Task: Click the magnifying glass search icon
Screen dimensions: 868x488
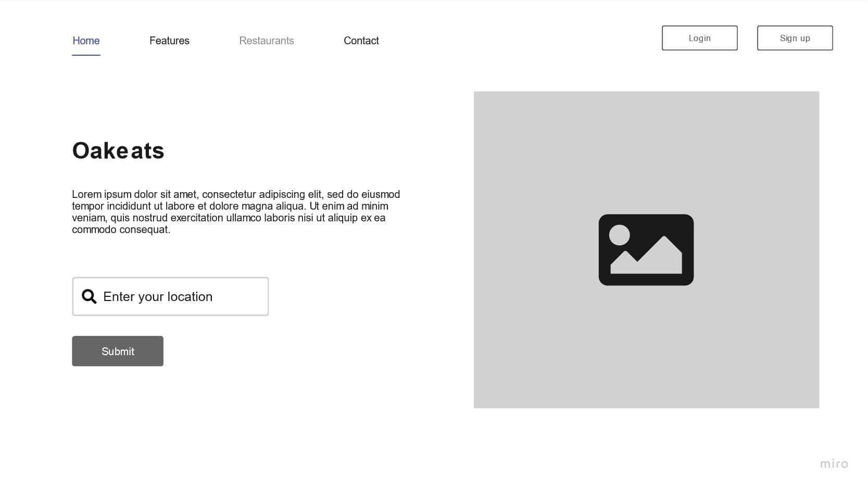Action: pos(89,296)
